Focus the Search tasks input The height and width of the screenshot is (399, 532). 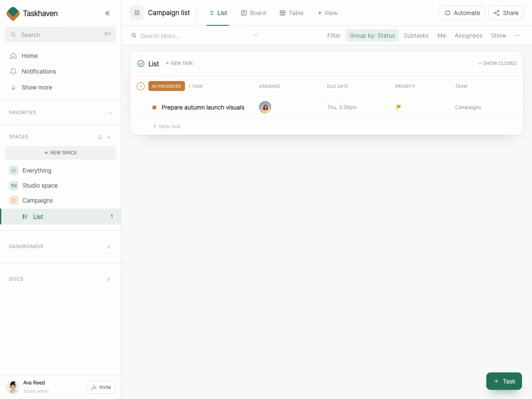pyautogui.click(x=193, y=36)
